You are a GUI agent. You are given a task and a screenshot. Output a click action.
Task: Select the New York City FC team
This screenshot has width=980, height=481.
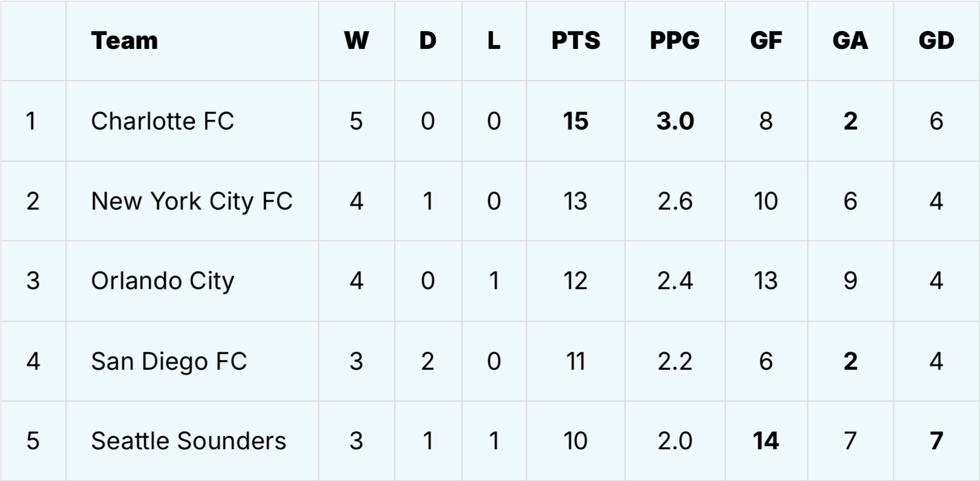(x=192, y=201)
